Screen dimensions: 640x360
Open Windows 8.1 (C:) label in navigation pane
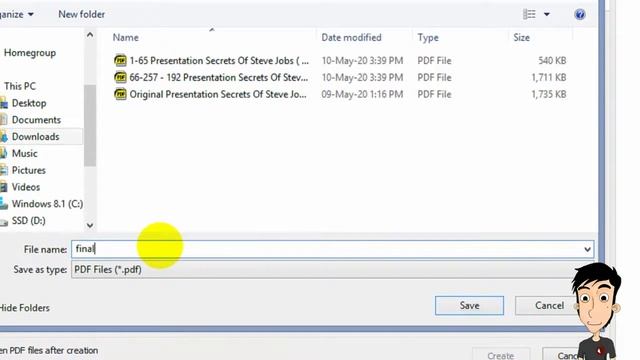(47, 204)
